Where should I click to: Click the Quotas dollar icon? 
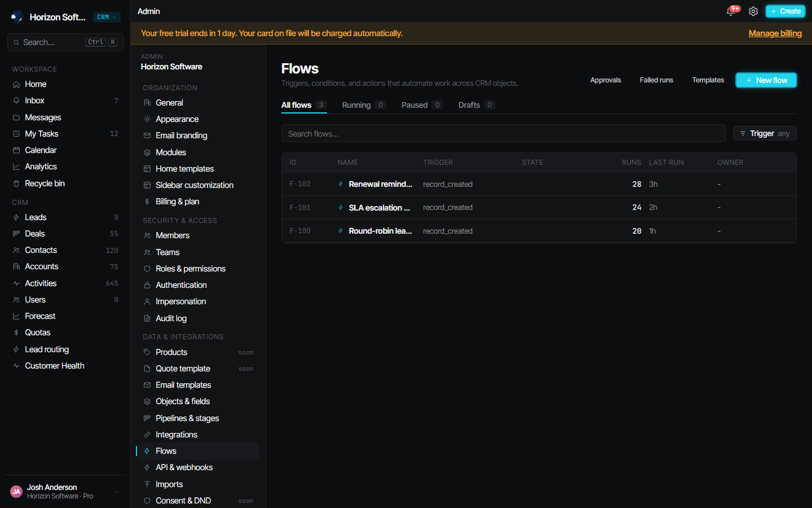tap(16, 332)
